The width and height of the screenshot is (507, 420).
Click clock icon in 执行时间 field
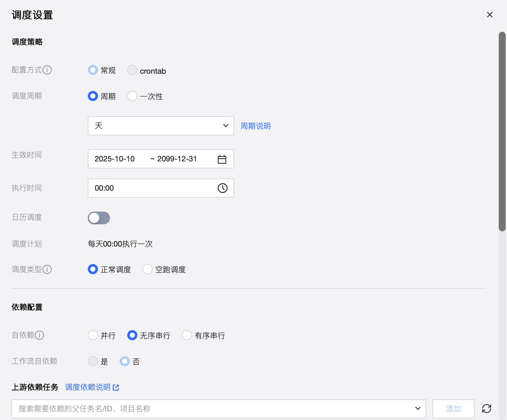tap(222, 188)
